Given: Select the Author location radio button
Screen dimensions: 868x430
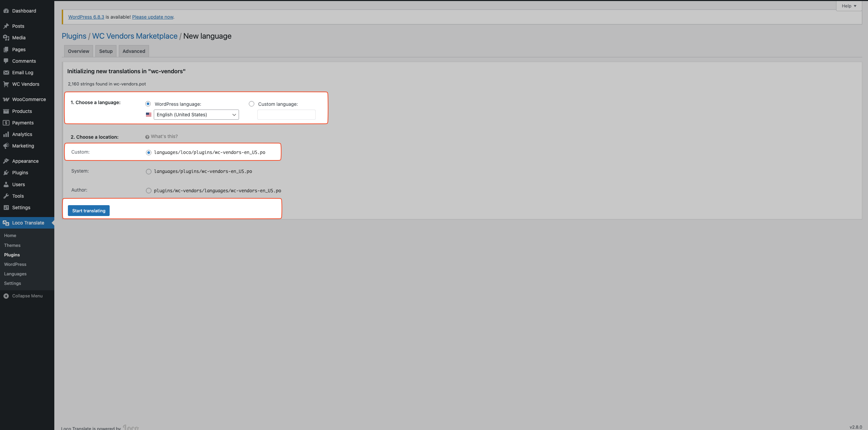Looking at the screenshot, I should [x=149, y=191].
